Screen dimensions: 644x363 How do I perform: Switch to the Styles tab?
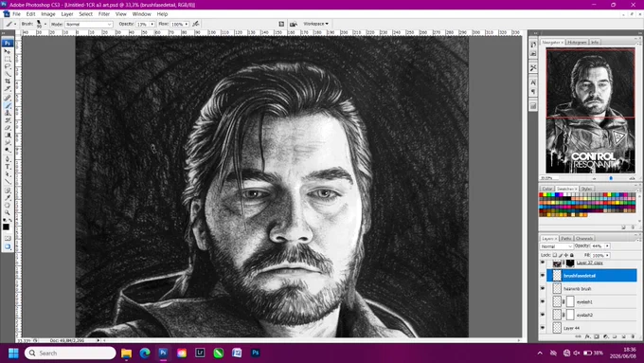[x=586, y=189]
